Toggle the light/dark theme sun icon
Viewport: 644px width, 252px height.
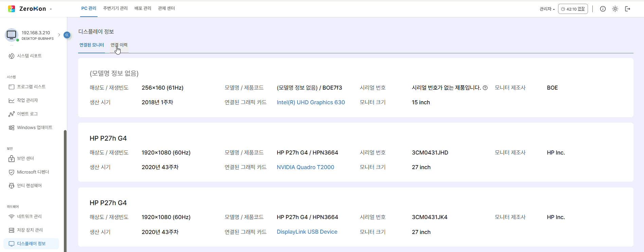(615, 9)
